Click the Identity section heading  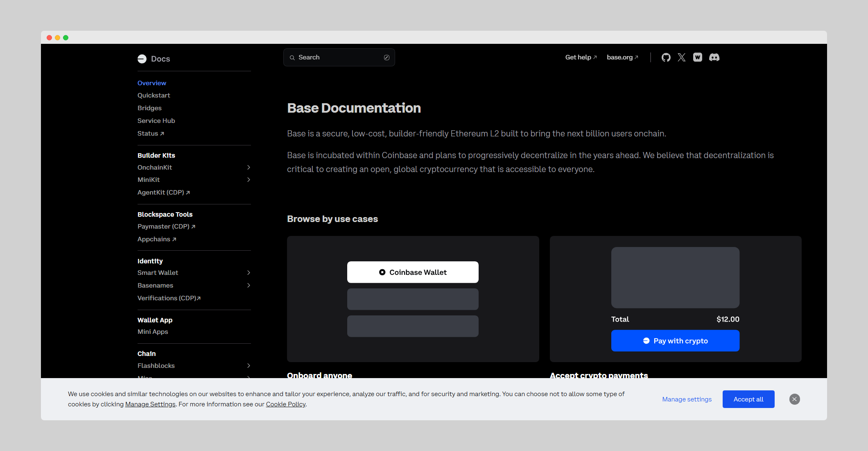(150, 261)
